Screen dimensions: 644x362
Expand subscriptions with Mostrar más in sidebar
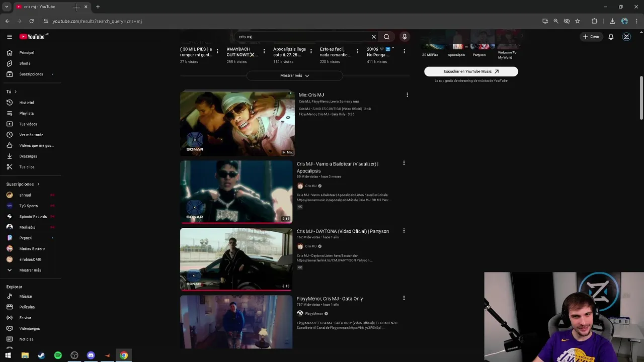[x=30, y=270]
